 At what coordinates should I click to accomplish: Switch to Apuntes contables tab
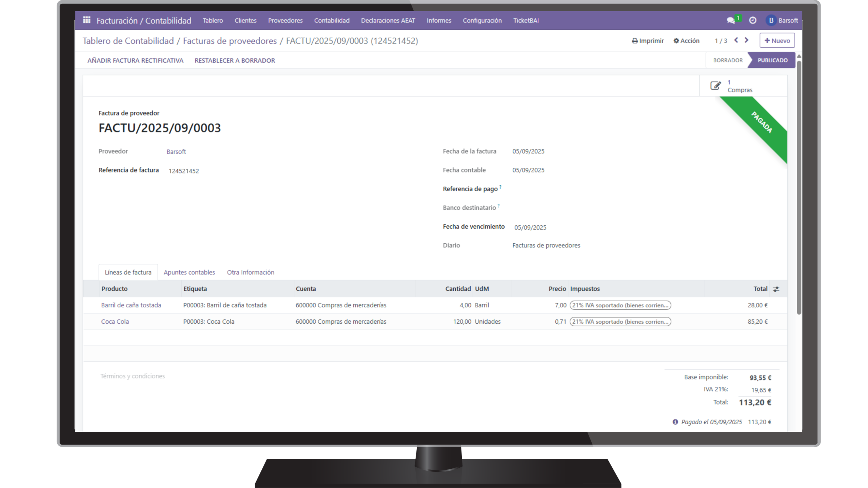pos(189,272)
